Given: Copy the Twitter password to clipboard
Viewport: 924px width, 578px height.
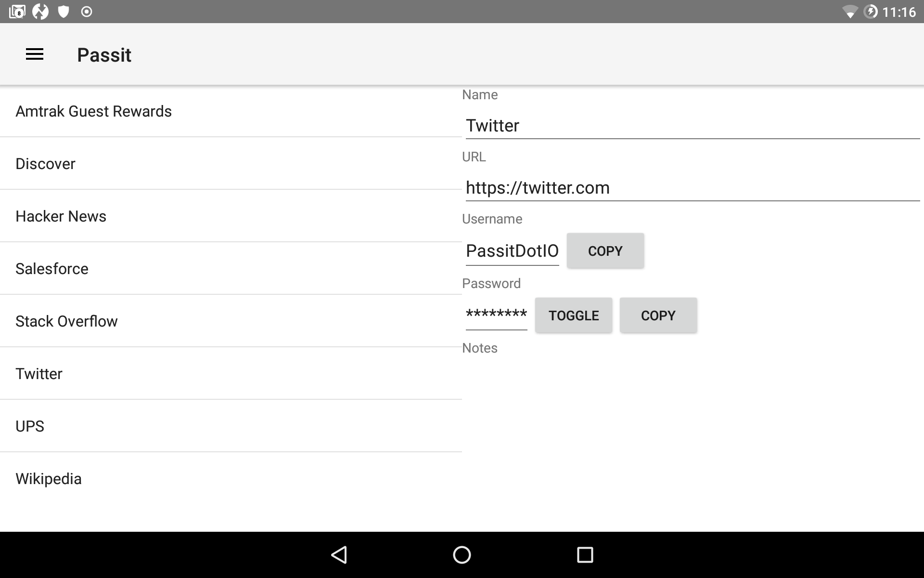Looking at the screenshot, I should click(x=658, y=315).
